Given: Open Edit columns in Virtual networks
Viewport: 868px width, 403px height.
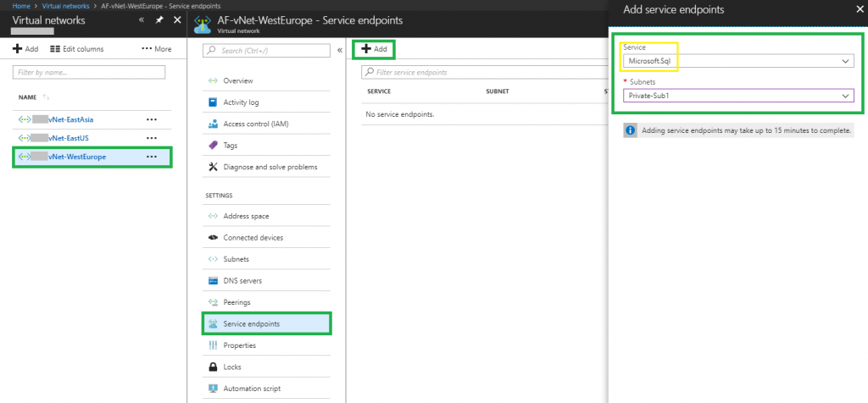Looking at the screenshot, I should pos(77,48).
